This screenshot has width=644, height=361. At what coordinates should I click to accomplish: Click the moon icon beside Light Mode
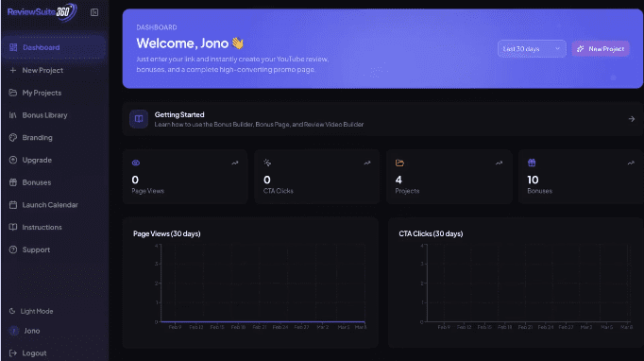click(x=12, y=311)
